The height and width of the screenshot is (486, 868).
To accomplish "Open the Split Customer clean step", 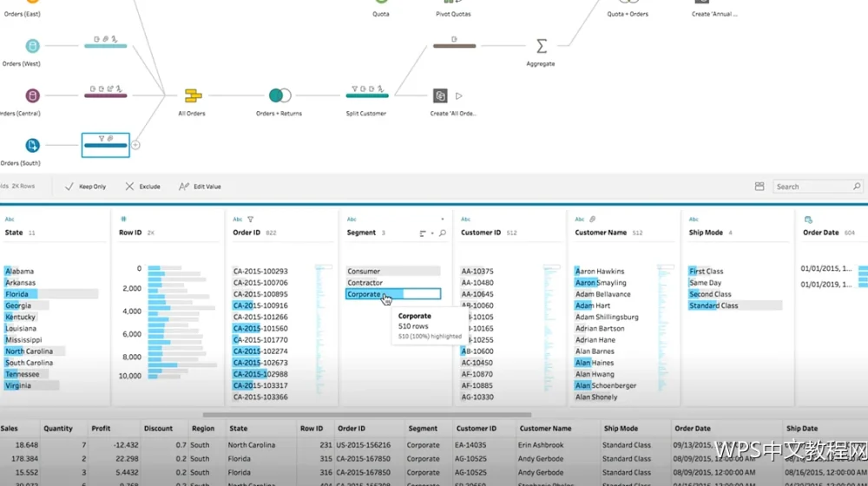I will coord(367,95).
